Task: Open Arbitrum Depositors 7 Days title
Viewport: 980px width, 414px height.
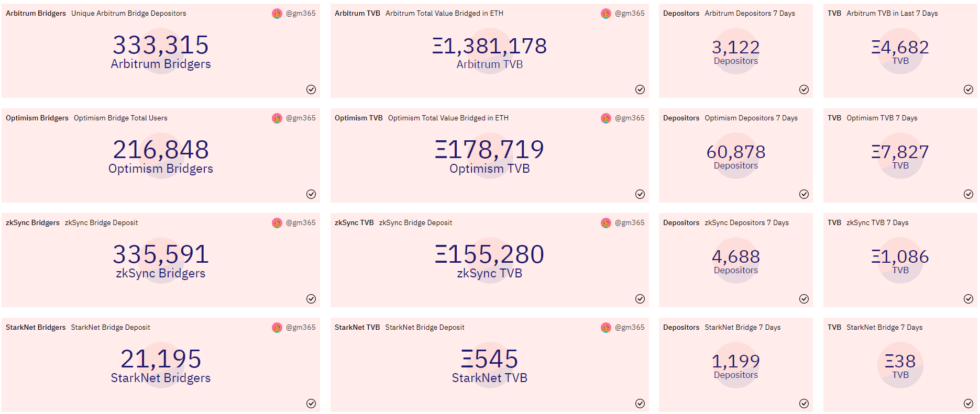Action: (750, 14)
